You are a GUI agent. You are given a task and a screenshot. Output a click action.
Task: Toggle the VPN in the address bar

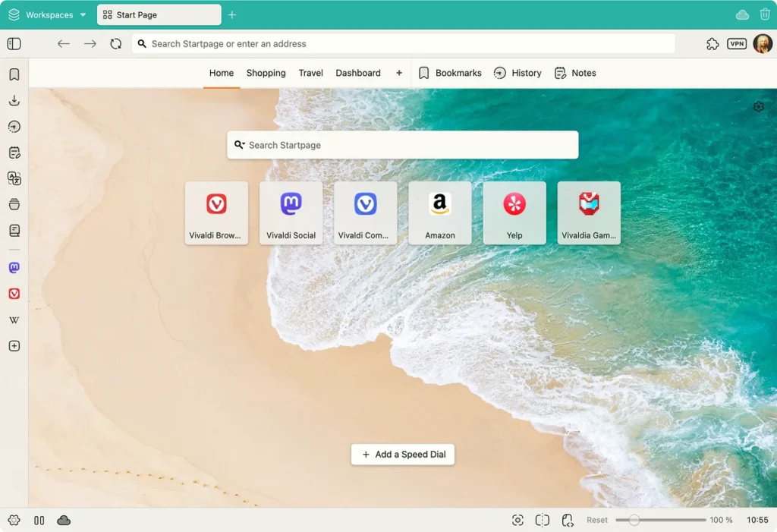point(736,43)
